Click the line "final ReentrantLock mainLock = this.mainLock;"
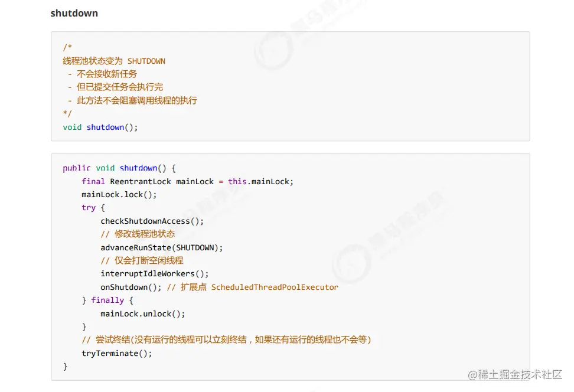This screenshot has width=574, height=392. click(187, 182)
